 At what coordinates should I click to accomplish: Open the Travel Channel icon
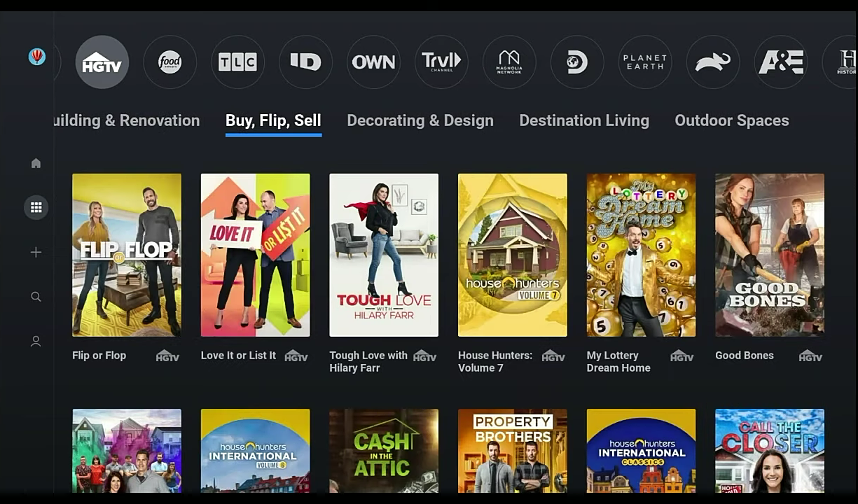[x=441, y=62]
